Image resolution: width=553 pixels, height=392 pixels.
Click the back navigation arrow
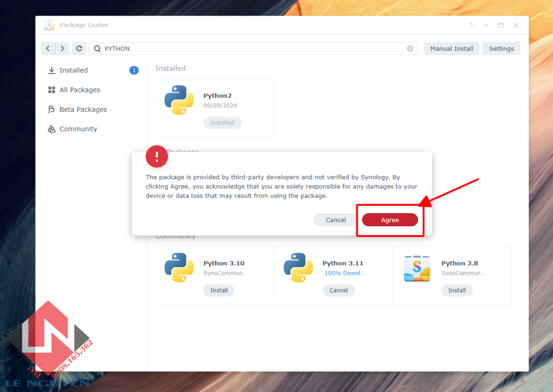point(48,49)
